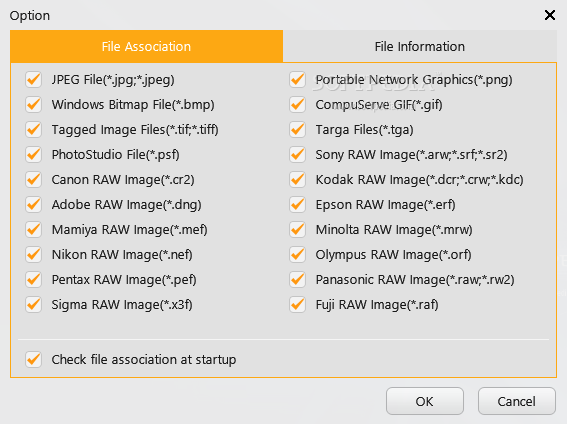
Task: Toggle Adobe RAW Image (*.dng) checkbox
Action: [34, 204]
